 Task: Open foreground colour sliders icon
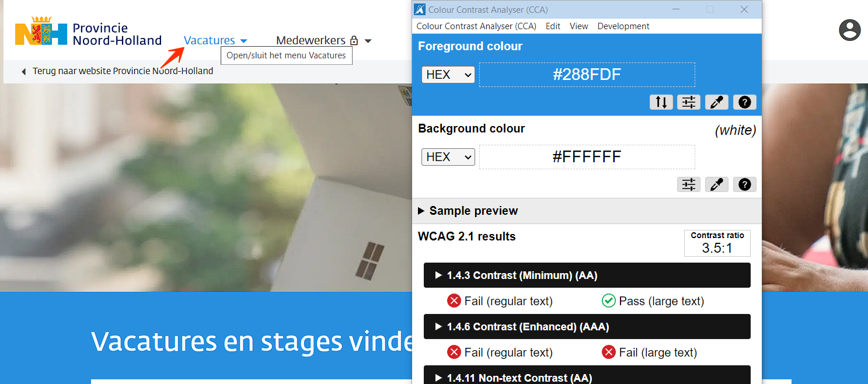coord(689,102)
